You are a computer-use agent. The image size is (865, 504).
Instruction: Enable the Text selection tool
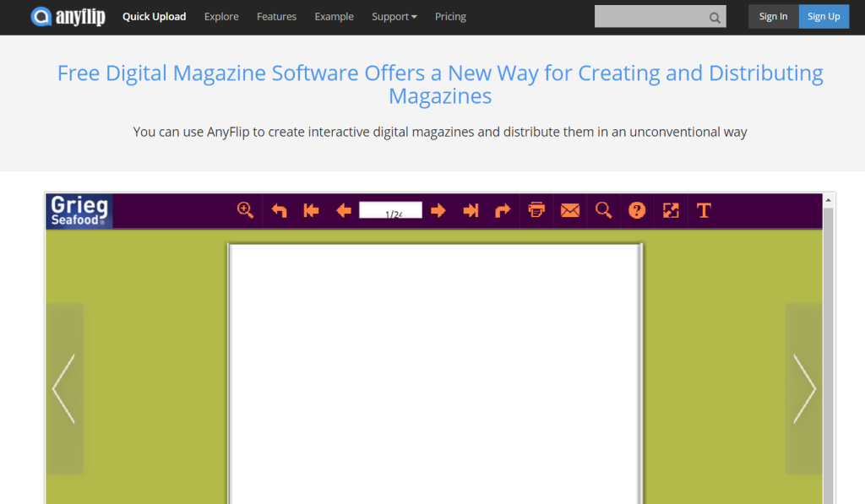(x=704, y=210)
